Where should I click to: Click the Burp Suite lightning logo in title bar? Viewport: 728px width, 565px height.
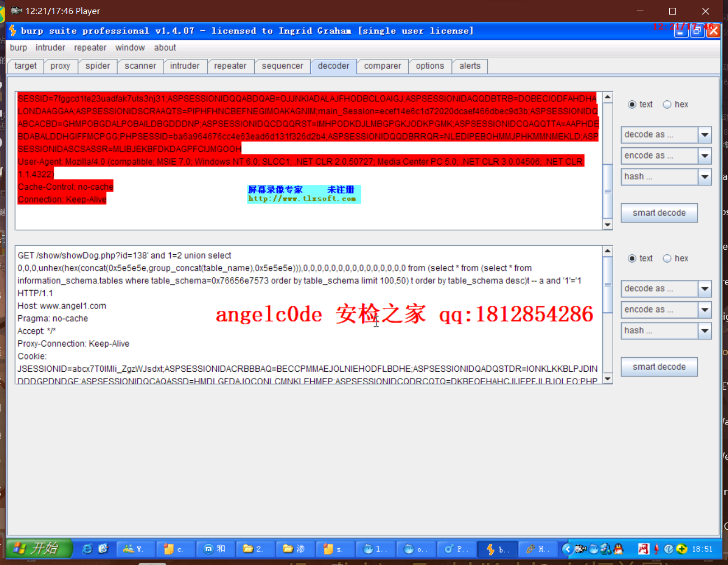pos(13,30)
